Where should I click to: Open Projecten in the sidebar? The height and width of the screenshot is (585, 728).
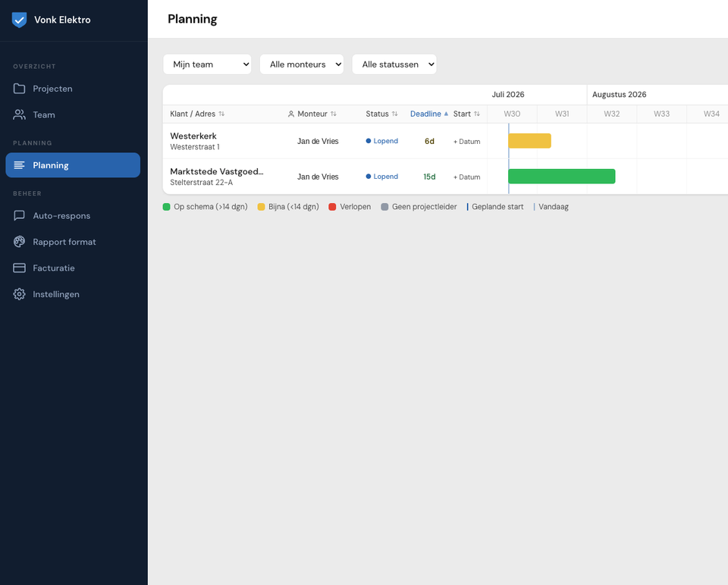pos(73,89)
